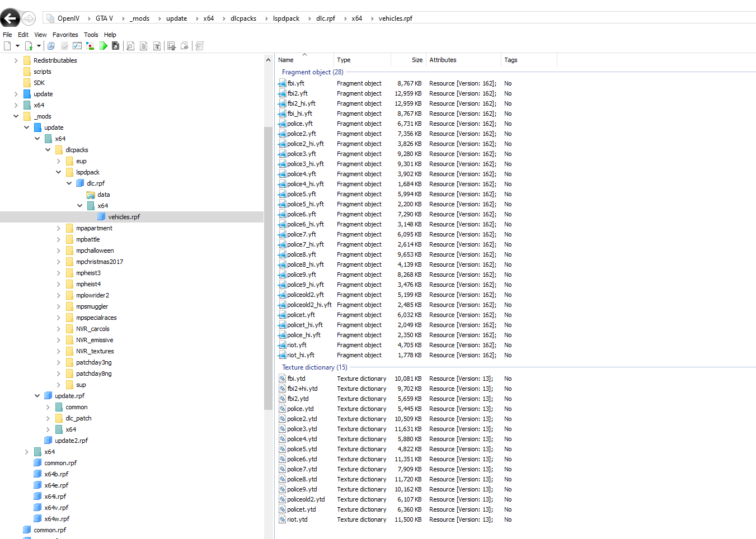Select NVR_emissive folder in the tree
Screen dimensions: 756x539
coord(95,340)
